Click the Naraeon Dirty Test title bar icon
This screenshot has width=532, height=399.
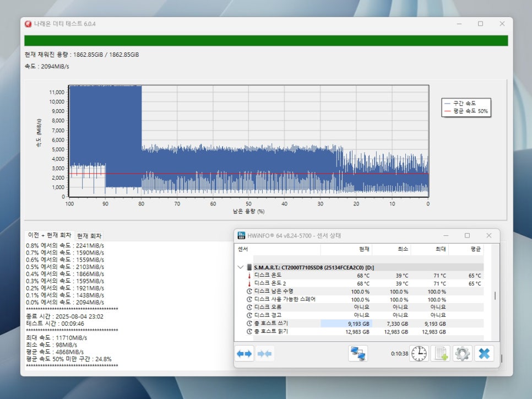point(28,24)
